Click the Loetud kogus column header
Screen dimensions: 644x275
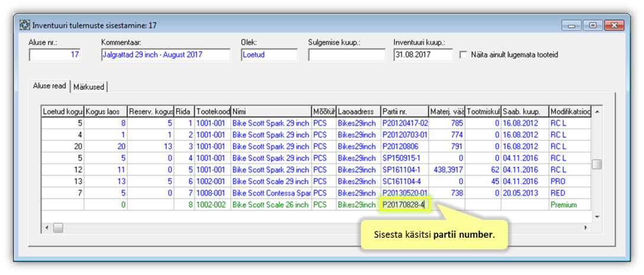click(63, 111)
